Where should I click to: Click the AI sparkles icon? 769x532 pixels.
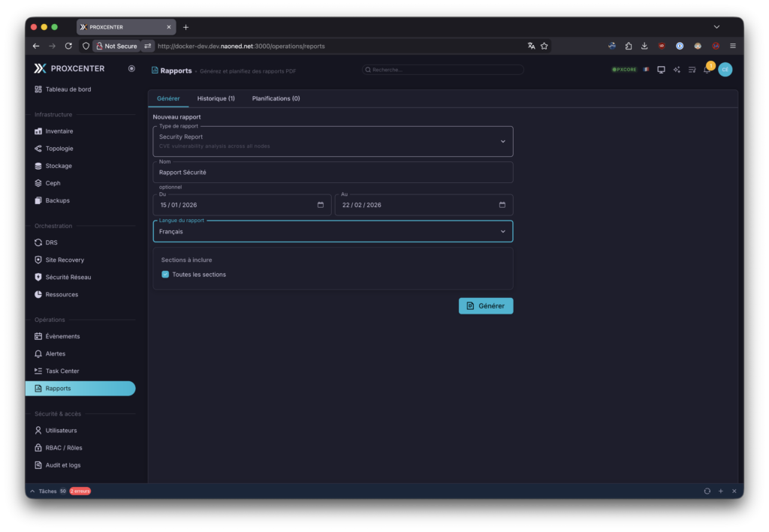(677, 70)
